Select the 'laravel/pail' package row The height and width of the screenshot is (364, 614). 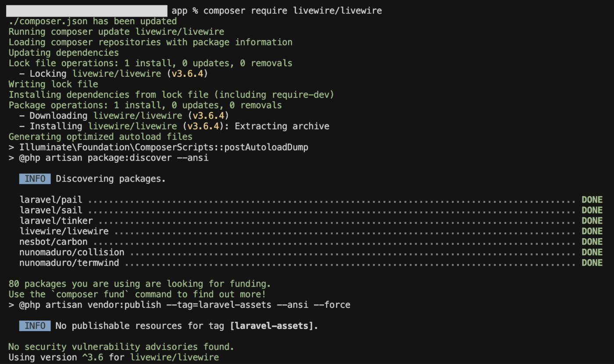tap(311, 200)
